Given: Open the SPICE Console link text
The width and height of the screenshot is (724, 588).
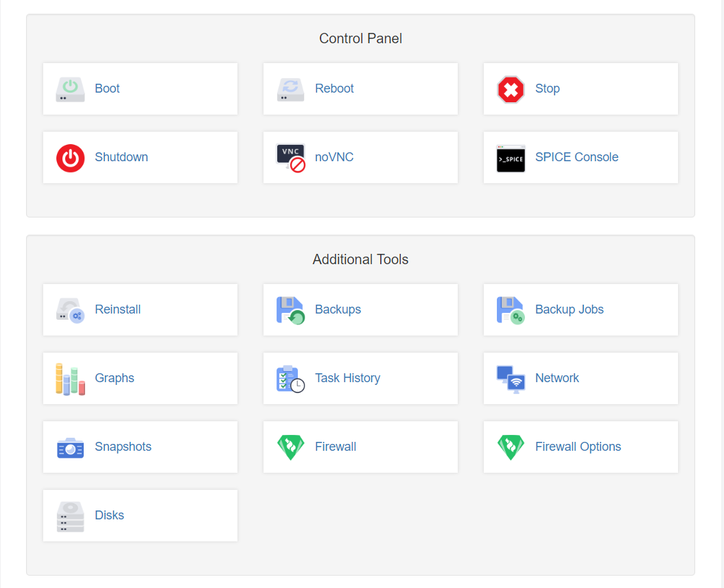Looking at the screenshot, I should (x=576, y=157).
